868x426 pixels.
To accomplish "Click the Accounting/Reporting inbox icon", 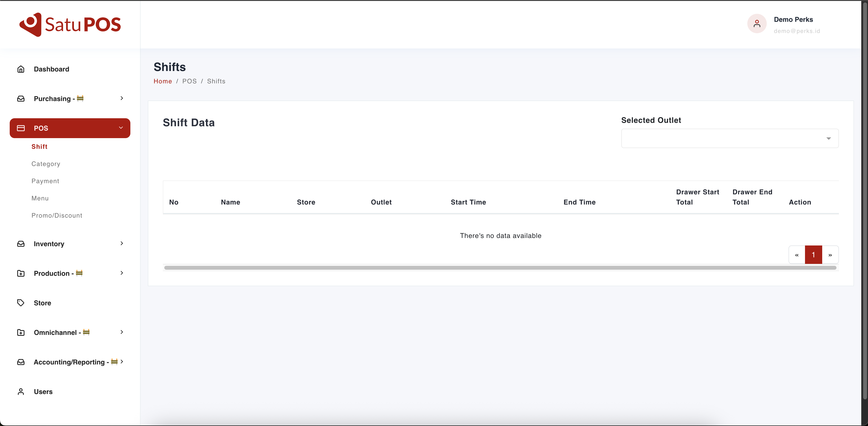I will 21,362.
